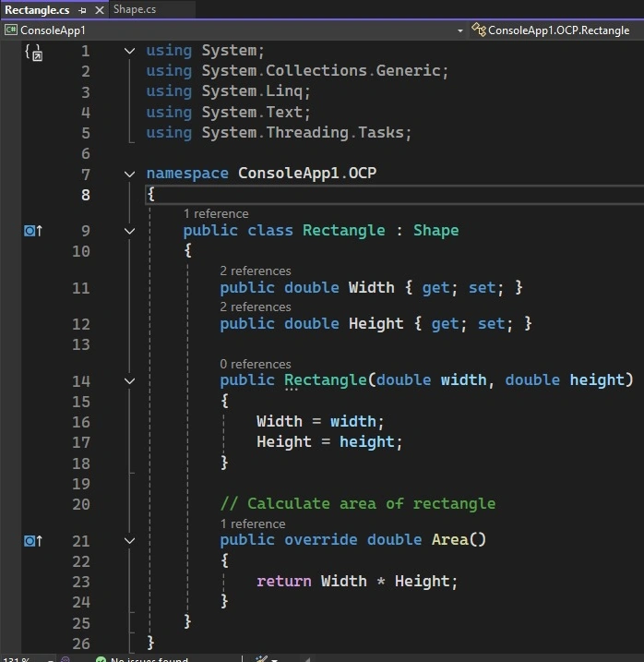Image resolution: width=644 pixels, height=662 pixels.
Task: Collapse the using directives block
Action: tap(130, 52)
